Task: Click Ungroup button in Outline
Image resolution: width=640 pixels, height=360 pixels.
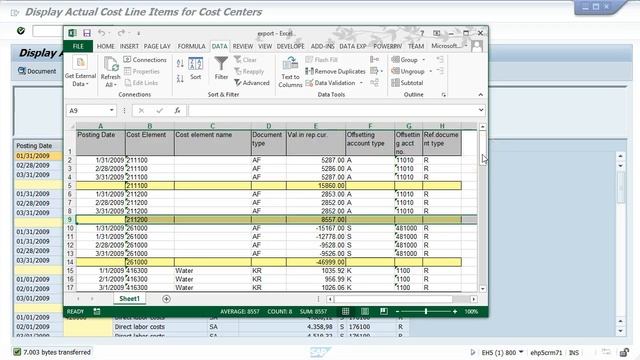Action: (x=408, y=71)
